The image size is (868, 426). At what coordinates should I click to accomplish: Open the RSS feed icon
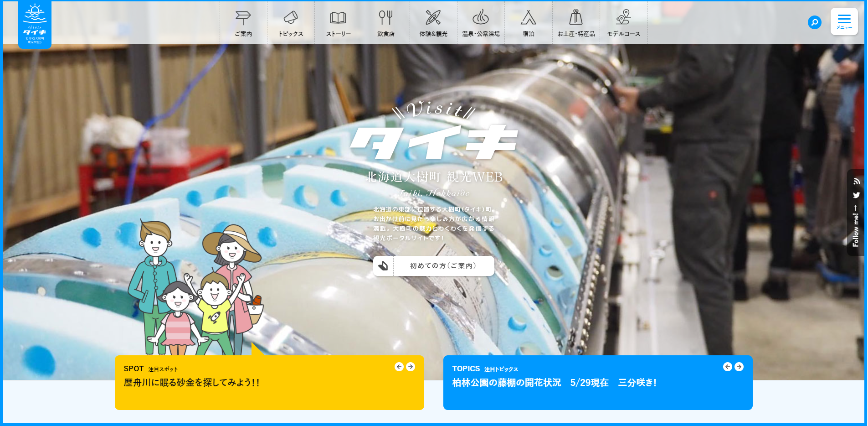click(x=857, y=181)
